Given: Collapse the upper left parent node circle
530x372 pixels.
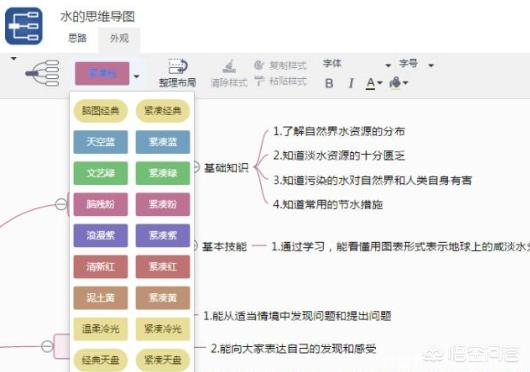Looking at the screenshot, I should pyautogui.click(x=61, y=204).
